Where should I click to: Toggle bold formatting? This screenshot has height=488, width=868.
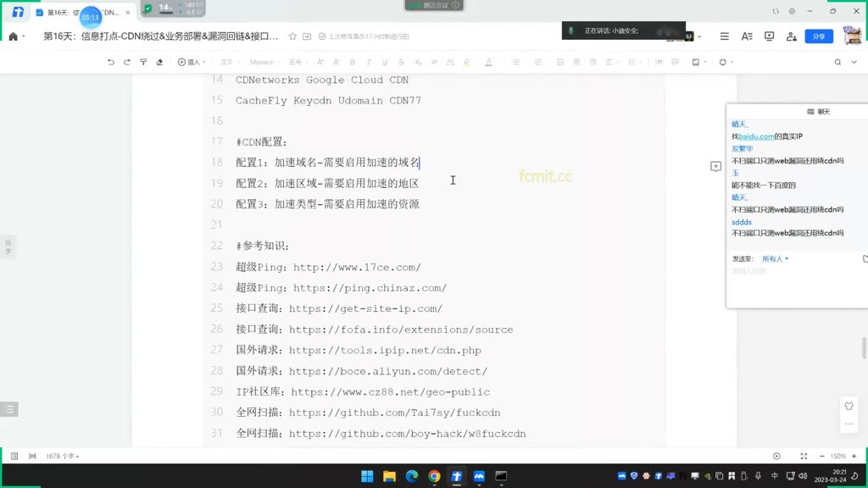(x=352, y=62)
